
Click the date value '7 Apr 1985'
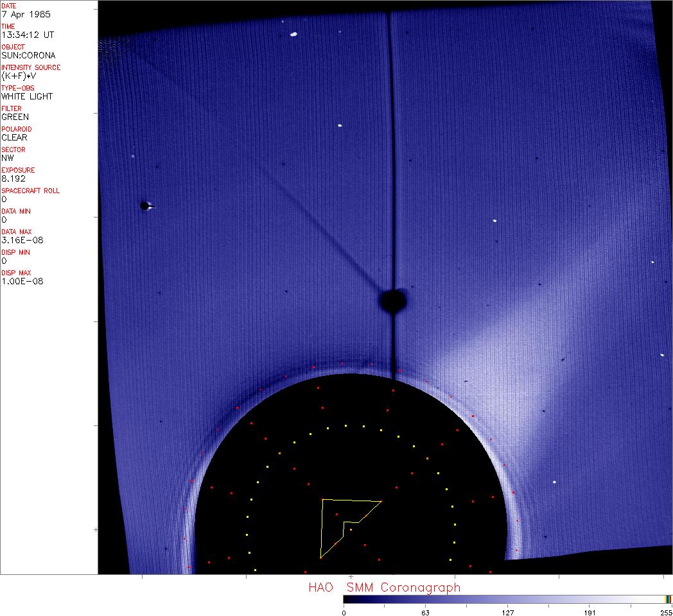click(x=26, y=14)
